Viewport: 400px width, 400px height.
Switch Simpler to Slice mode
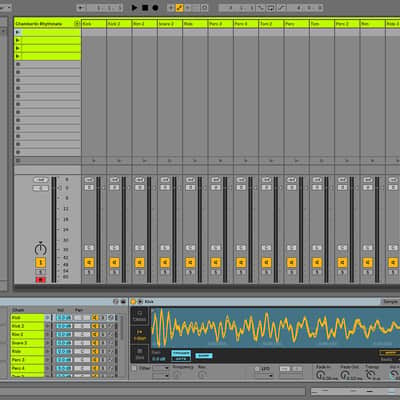(x=140, y=354)
